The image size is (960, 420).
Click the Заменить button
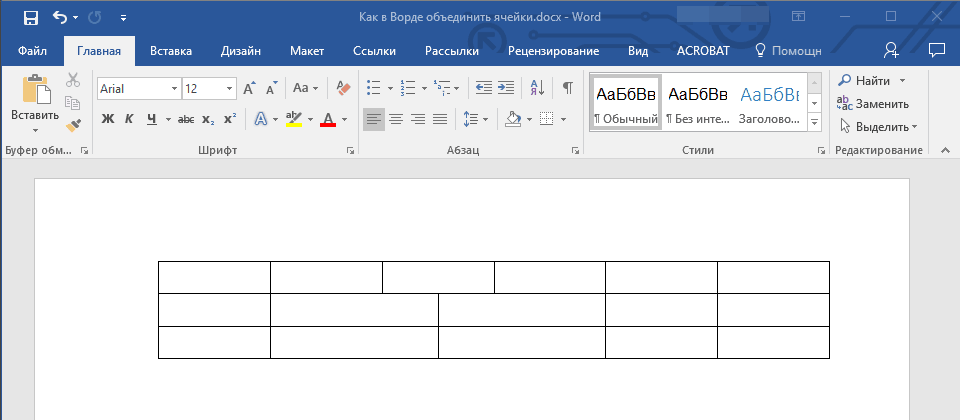coord(872,103)
